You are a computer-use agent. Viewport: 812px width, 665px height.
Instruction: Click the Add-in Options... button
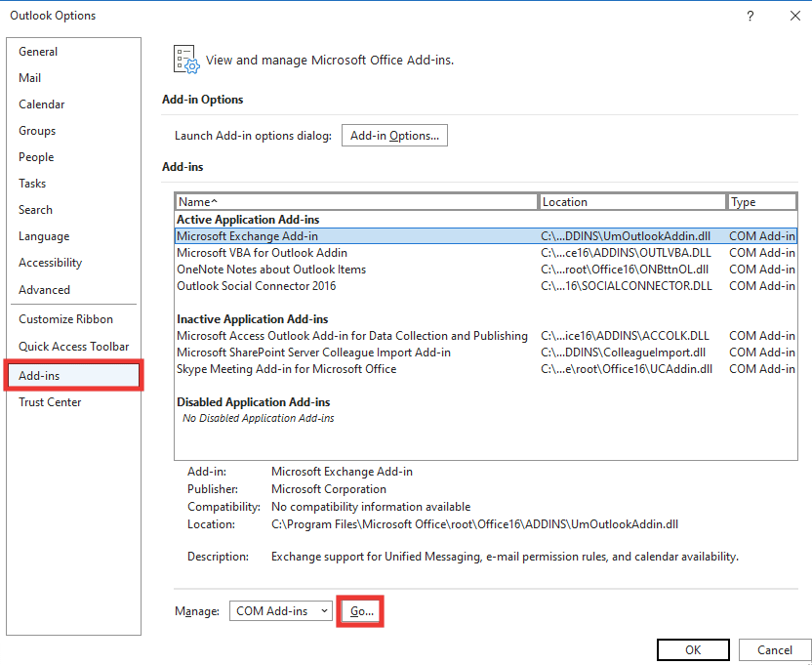pyautogui.click(x=394, y=136)
